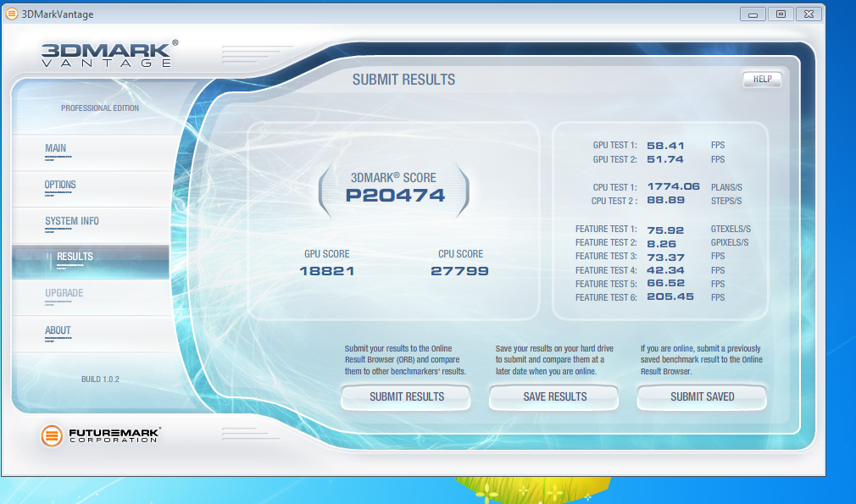Click GPU Test 1 value 58.41
856x504 pixels.
tap(665, 146)
